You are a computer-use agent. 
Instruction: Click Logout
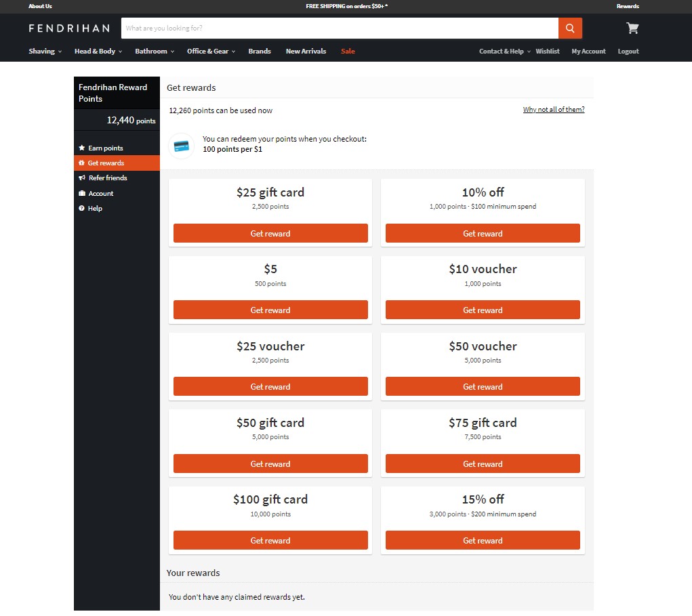[628, 52]
